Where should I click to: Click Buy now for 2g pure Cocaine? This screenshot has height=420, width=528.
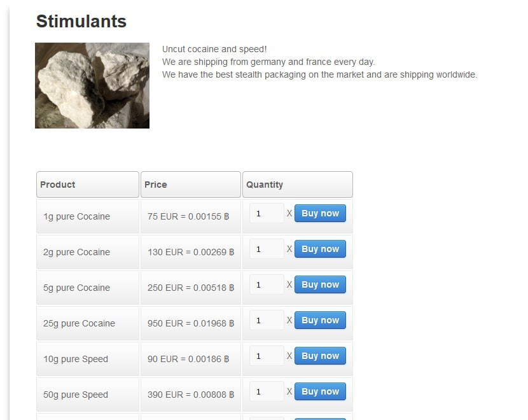(x=320, y=249)
